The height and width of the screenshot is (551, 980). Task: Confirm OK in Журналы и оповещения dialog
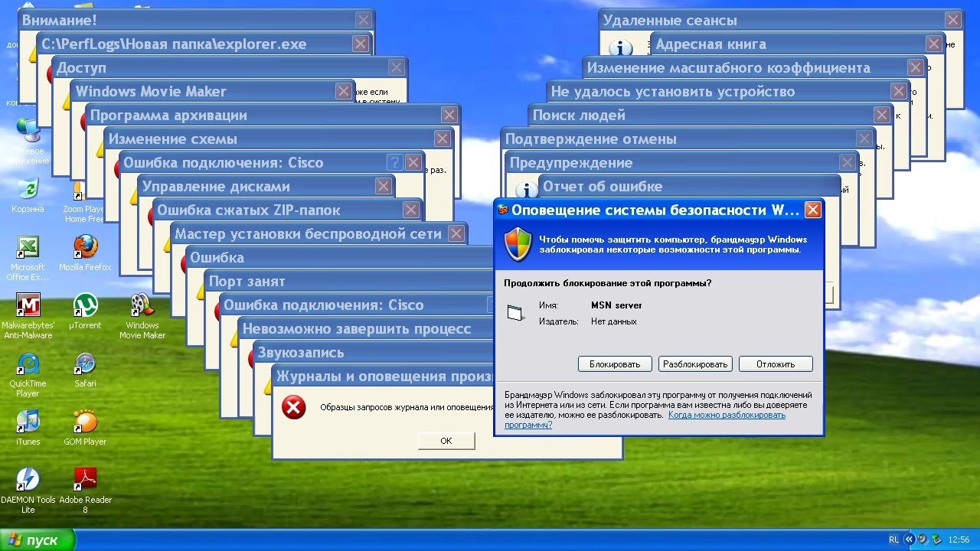pos(446,441)
